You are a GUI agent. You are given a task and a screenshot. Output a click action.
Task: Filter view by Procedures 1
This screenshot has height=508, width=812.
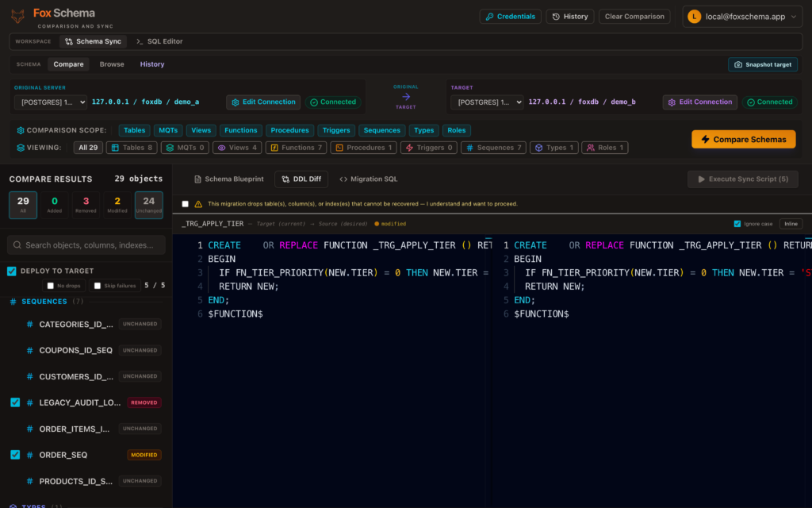[x=363, y=148]
